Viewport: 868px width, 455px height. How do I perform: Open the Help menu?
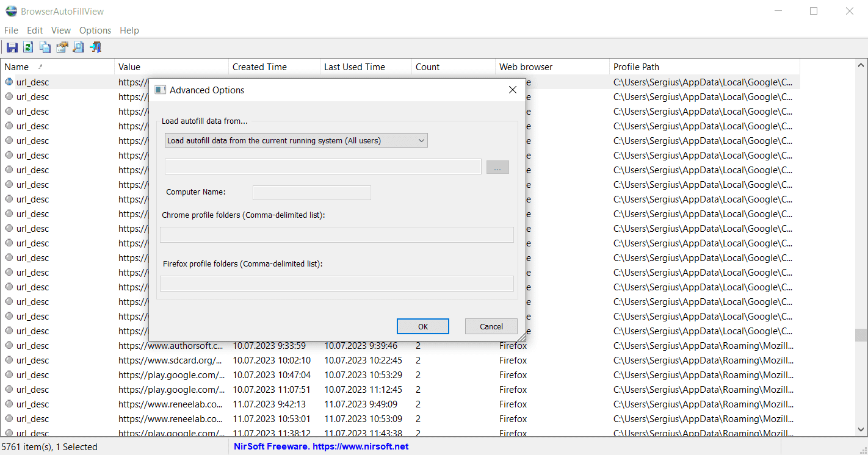click(129, 30)
